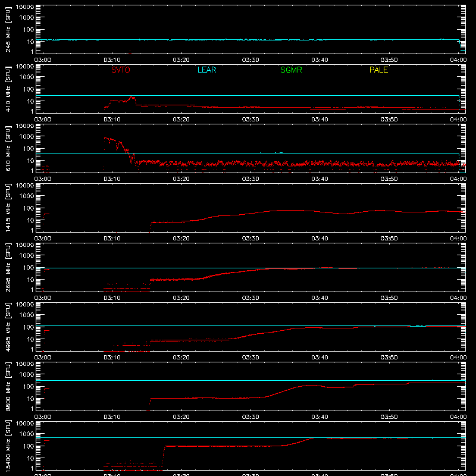Click the green SGMR station label
The width and height of the screenshot is (476, 476).
point(291,70)
